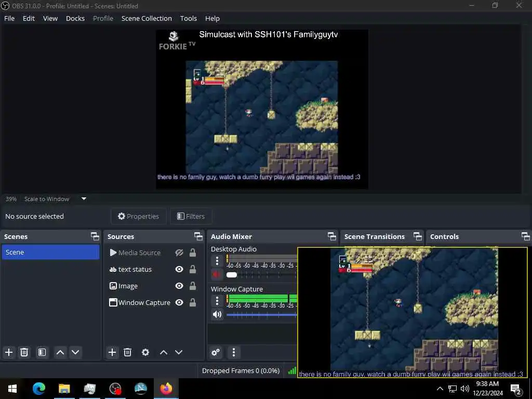Toggle lock on Image source
The width and height of the screenshot is (532, 399).
click(192, 286)
